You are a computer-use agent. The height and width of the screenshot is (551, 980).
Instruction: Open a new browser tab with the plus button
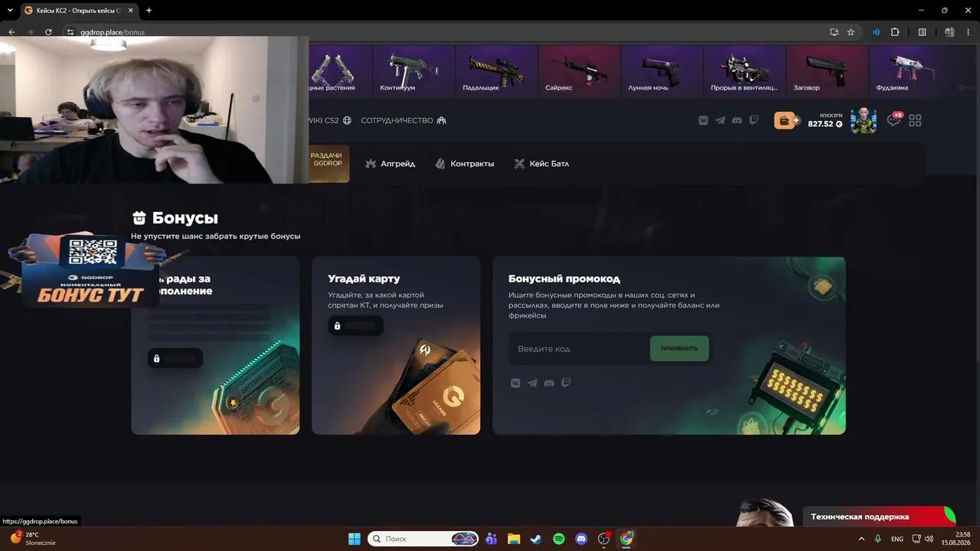click(x=149, y=11)
